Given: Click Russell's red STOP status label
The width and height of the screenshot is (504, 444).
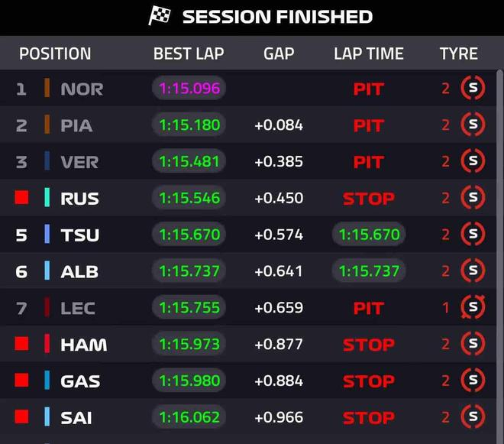Looking at the screenshot, I should coord(369,198).
